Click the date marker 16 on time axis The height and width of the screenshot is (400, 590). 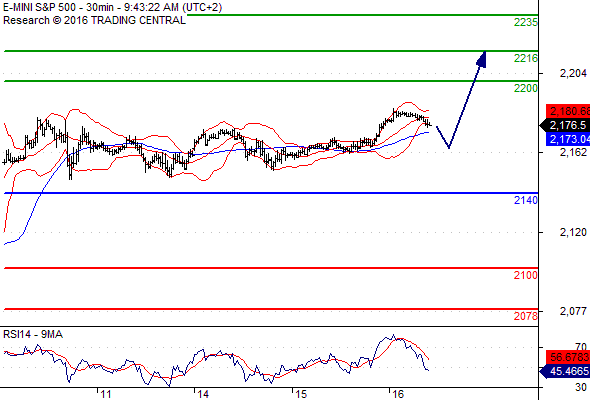point(398,394)
